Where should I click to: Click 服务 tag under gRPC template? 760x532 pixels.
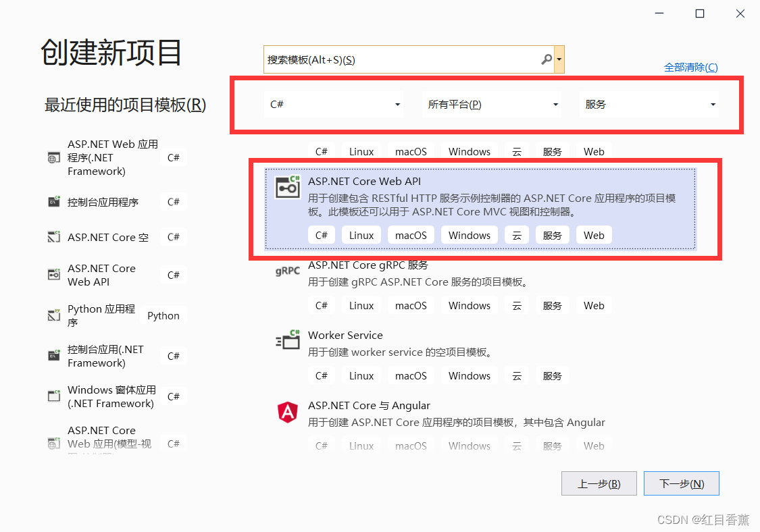pos(552,306)
